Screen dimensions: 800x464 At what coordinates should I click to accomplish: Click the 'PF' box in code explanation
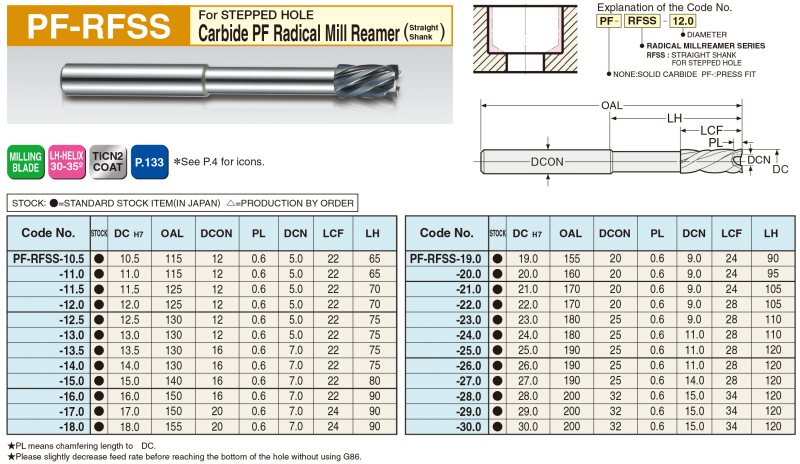606,19
